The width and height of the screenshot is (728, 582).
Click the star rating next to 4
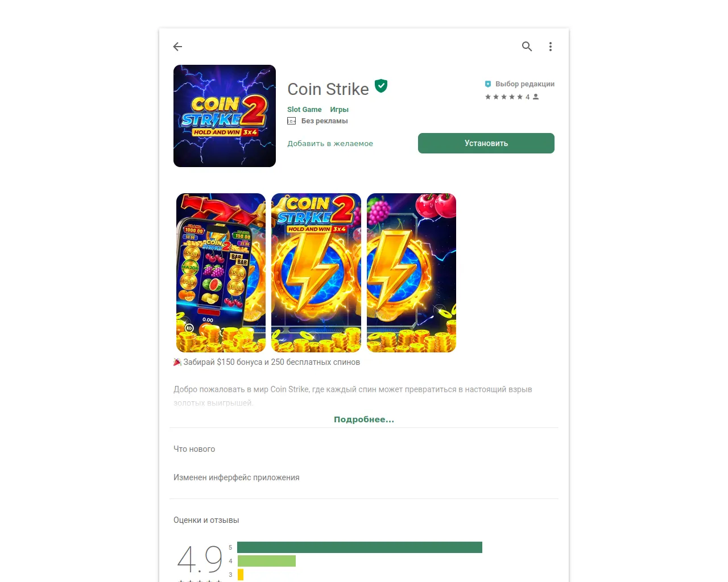(x=504, y=97)
